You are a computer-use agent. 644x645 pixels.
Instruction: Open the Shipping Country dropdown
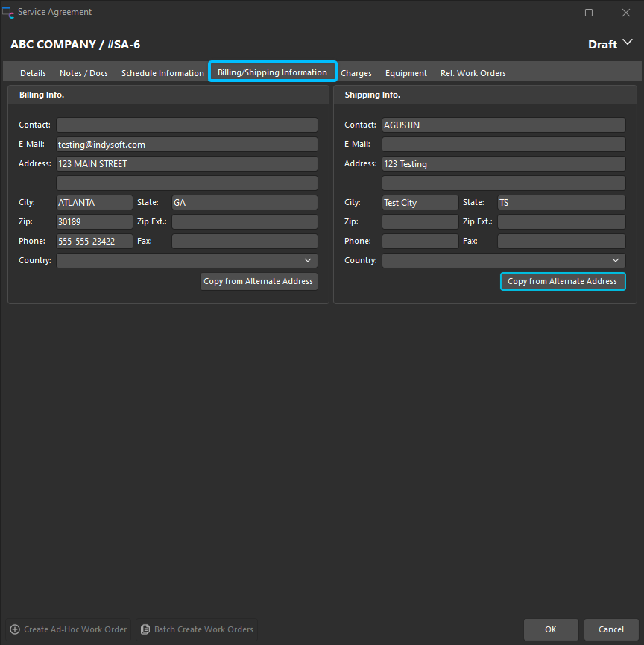pos(504,261)
